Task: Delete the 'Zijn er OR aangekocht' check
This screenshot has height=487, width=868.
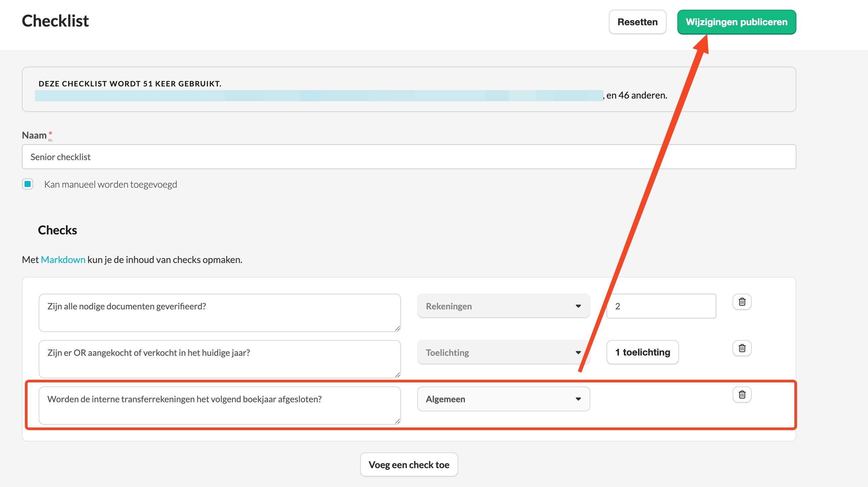Action: 742,348
